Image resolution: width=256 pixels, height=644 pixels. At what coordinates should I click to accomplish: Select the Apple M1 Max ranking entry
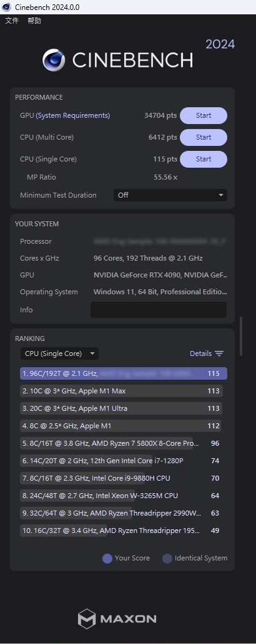pos(121,391)
